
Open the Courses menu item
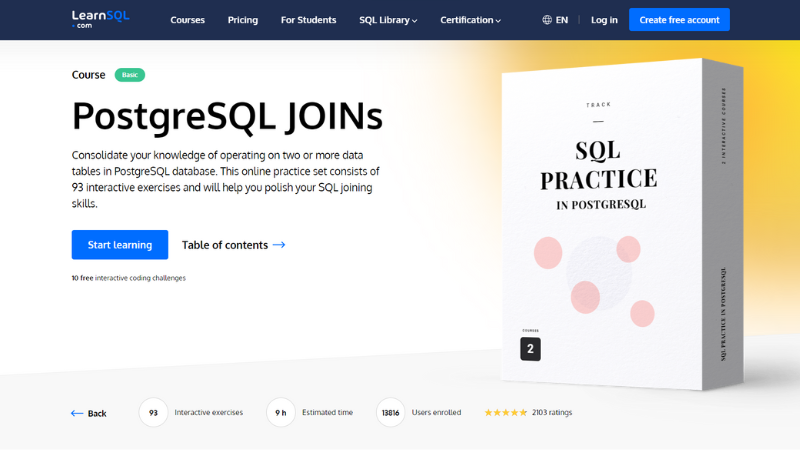point(187,20)
